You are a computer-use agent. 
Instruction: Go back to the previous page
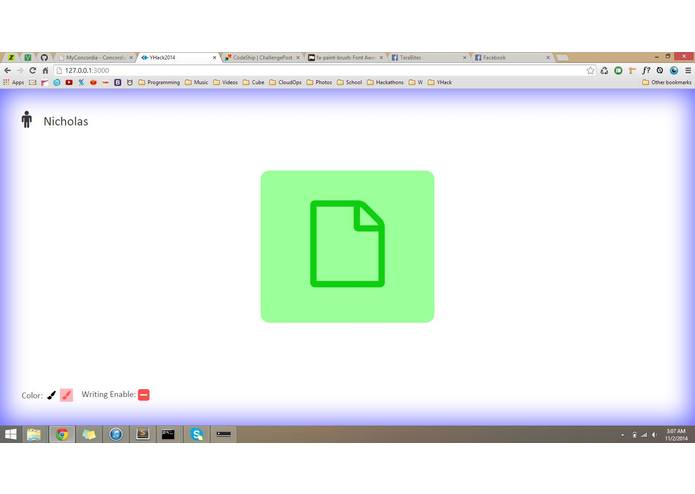[8, 70]
